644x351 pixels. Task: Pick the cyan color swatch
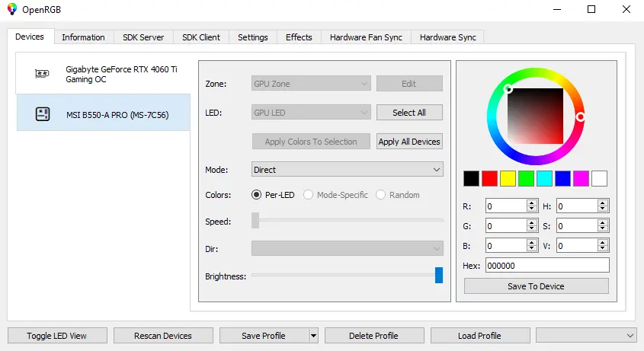544,179
